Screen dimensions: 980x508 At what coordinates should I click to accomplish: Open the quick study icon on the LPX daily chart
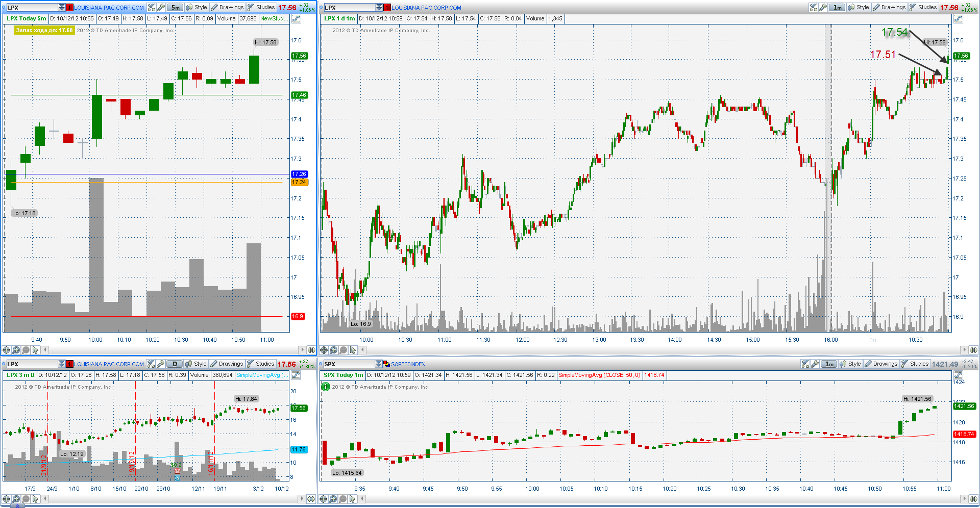click(x=151, y=364)
